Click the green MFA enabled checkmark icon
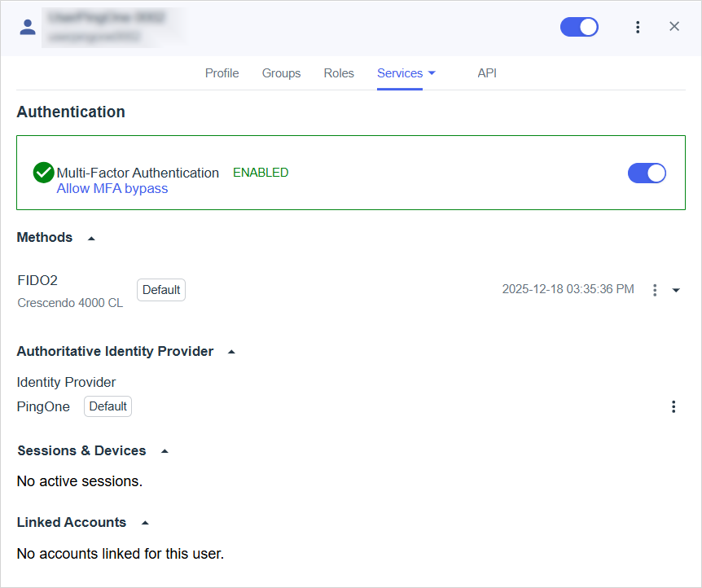Image resolution: width=702 pixels, height=588 pixels. [43, 173]
